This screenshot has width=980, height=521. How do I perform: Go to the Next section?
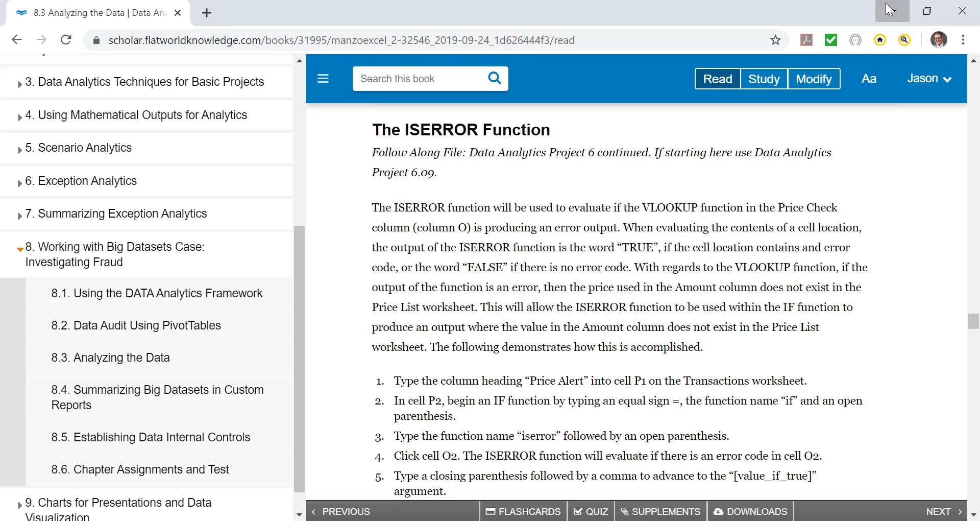coord(944,511)
